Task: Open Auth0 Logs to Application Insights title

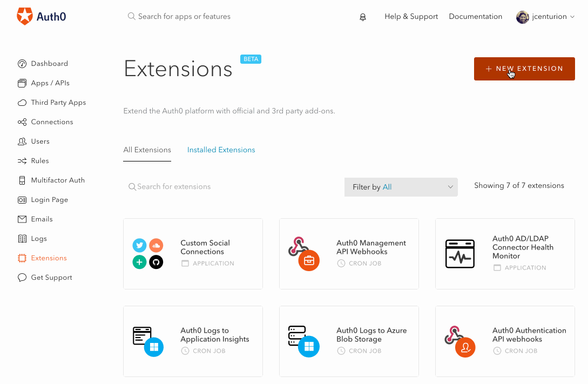Action: point(215,335)
